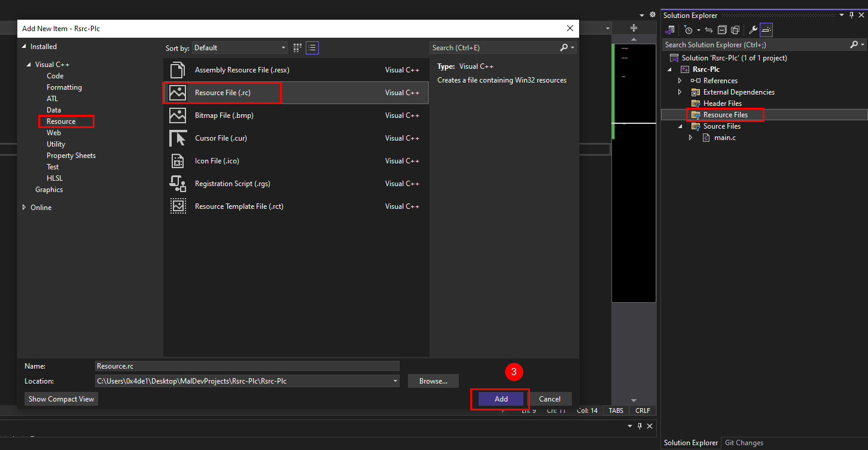Collapse the Source Files folder arrow
Image resolution: width=868 pixels, height=450 pixels.
click(680, 126)
